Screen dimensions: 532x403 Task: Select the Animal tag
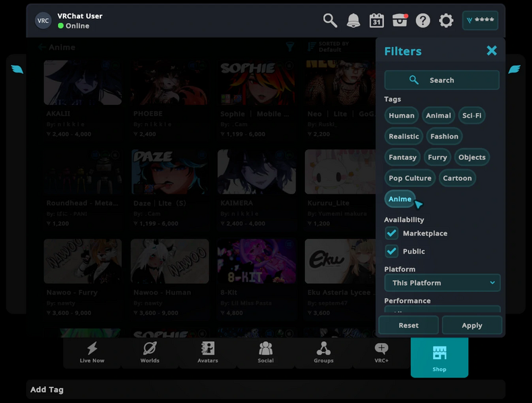pos(438,116)
